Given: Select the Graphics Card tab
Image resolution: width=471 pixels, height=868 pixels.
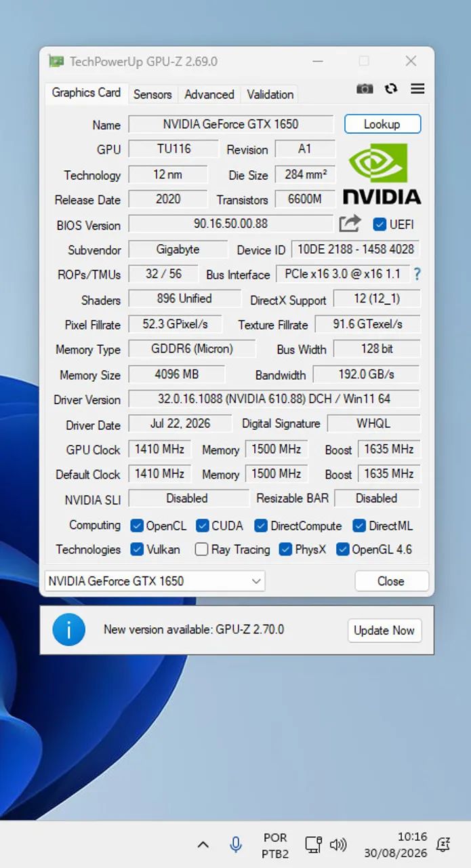Looking at the screenshot, I should pyautogui.click(x=86, y=93).
